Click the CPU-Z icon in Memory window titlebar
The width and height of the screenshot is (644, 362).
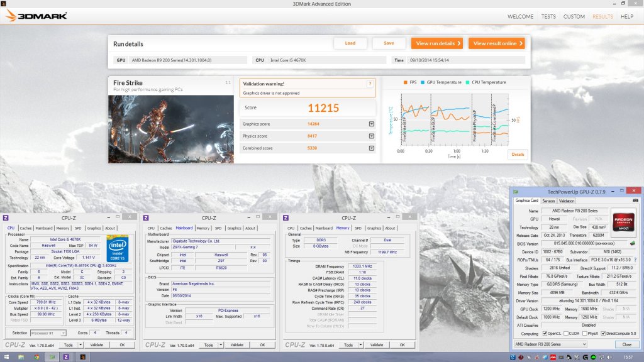(286, 218)
